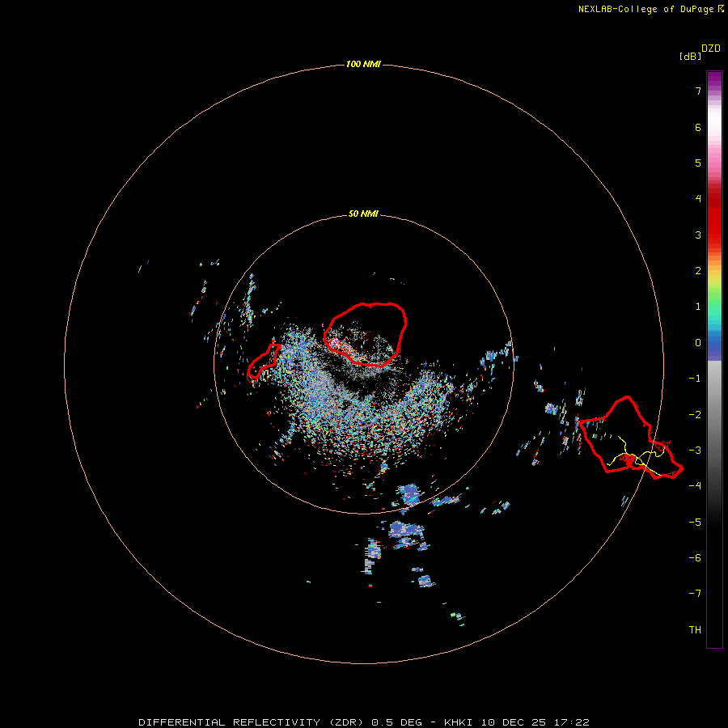Click the "TH" threshold label on the scale
The width and height of the screenshot is (728, 728).
(695, 630)
